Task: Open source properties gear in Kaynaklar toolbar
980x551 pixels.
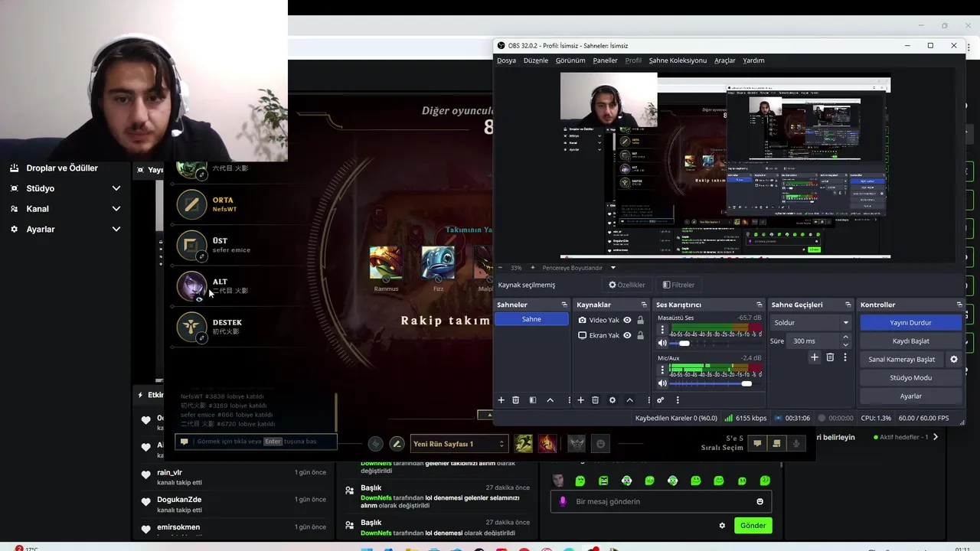Action: click(x=612, y=400)
